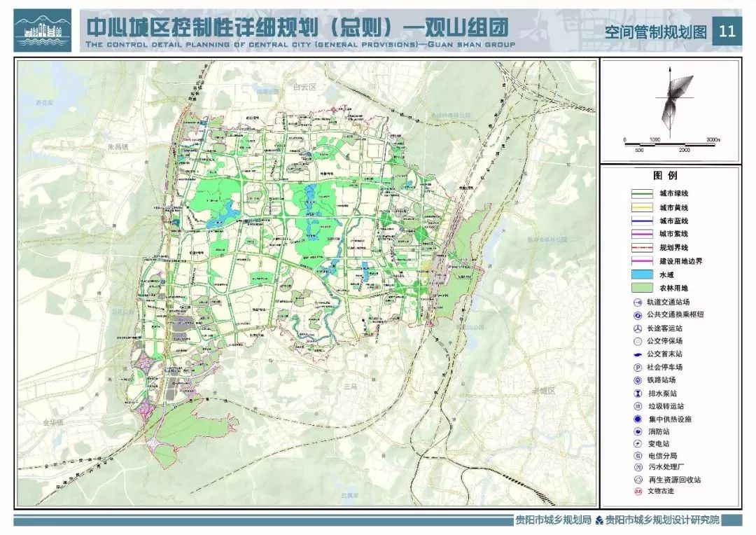Click the 贵阳市城乡规划局 footer text
The height and width of the screenshot is (535, 756).
553,520
